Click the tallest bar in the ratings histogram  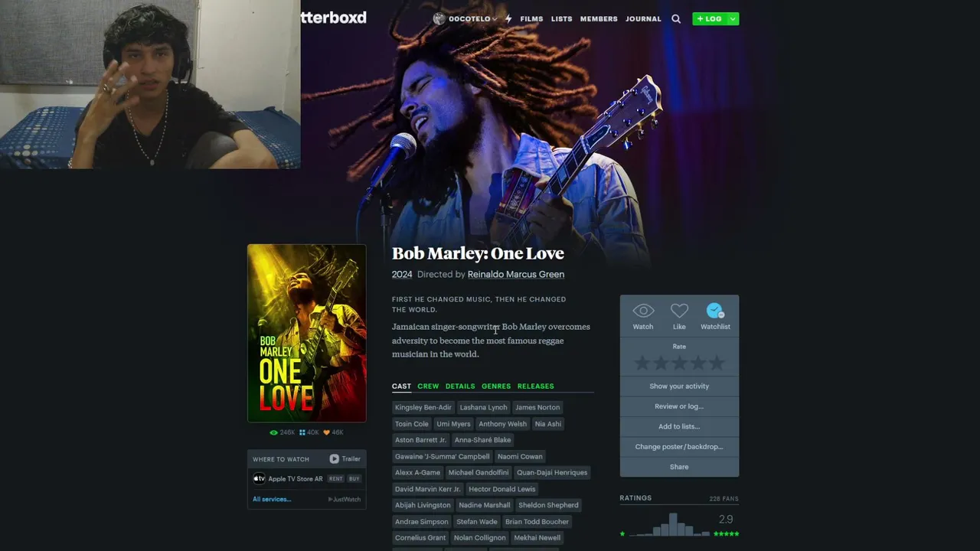click(674, 524)
